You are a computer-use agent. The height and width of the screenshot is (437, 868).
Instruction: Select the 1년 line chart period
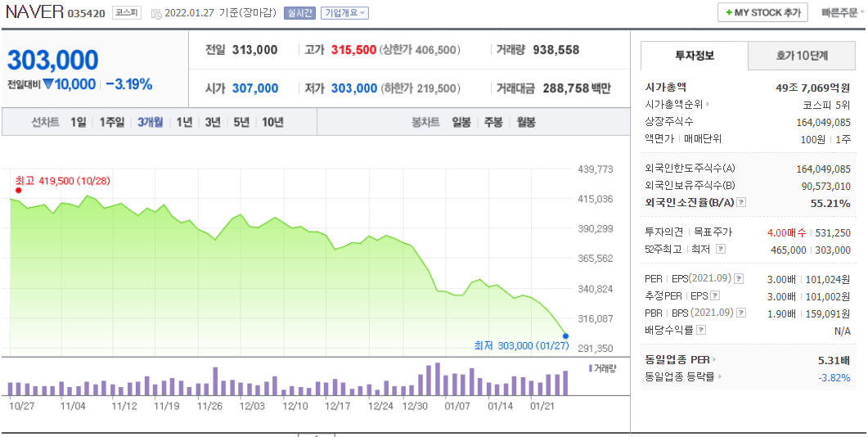pos(184,123)
